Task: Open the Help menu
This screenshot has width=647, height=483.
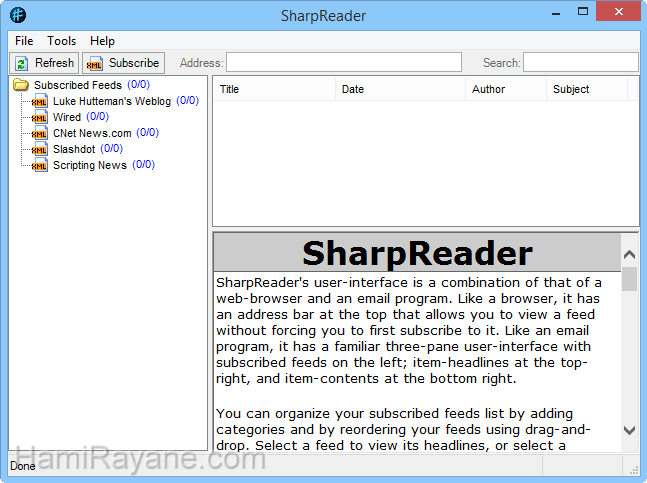Action: (102, 41)
